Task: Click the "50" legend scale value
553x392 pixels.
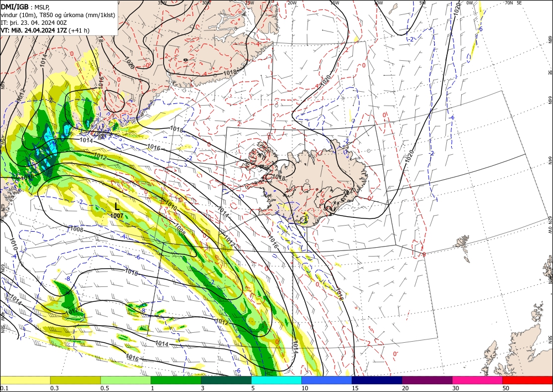Action: [x=506, y=388]
